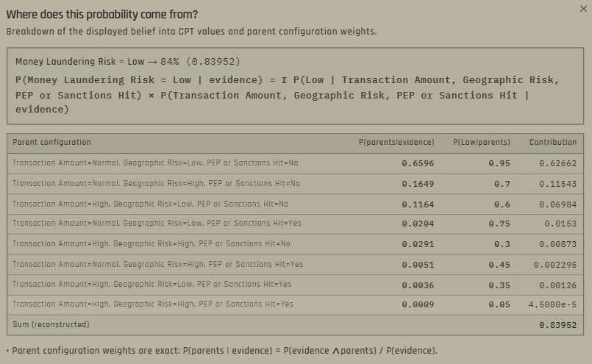The height and width of the screenshot is (364, 592).
Task: Click the parent configuration weights footnote
Action: point(224,351)
